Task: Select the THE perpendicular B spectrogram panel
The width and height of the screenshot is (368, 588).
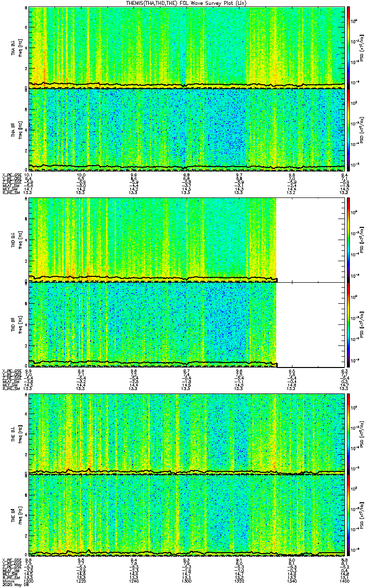Action: coord(187,434)
